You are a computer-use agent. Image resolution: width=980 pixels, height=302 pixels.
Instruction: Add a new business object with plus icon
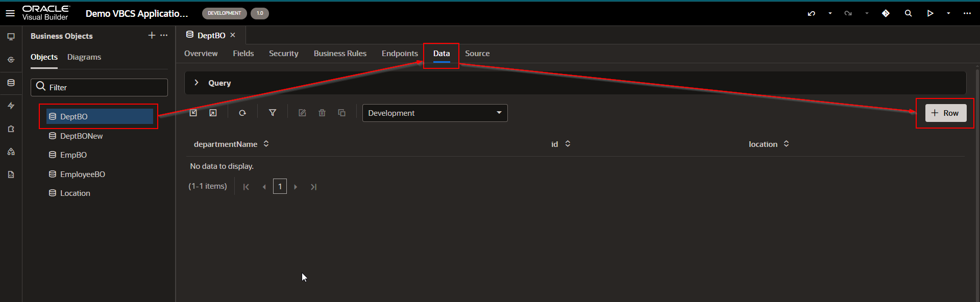click(x=152, y=35)
